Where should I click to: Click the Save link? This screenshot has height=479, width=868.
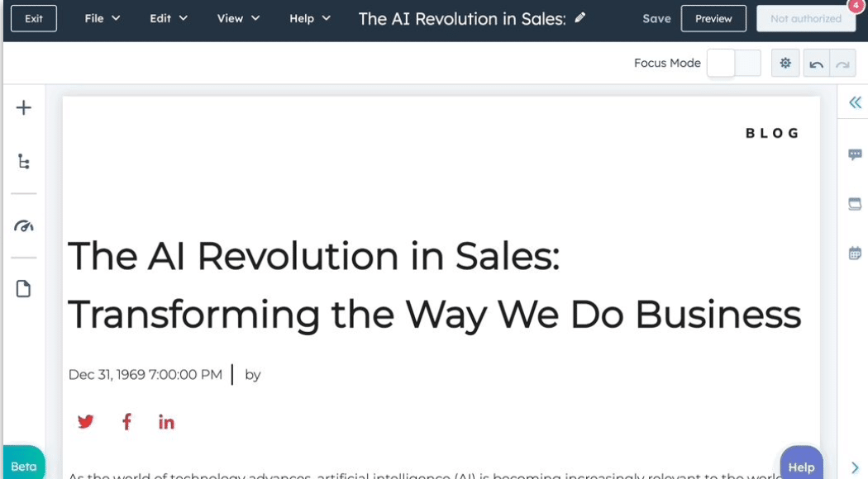click(x=656, y=18)
